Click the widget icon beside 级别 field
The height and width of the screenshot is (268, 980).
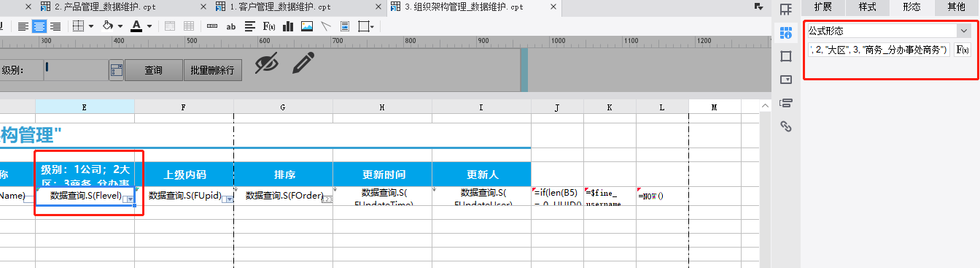[x=117, y=70]
